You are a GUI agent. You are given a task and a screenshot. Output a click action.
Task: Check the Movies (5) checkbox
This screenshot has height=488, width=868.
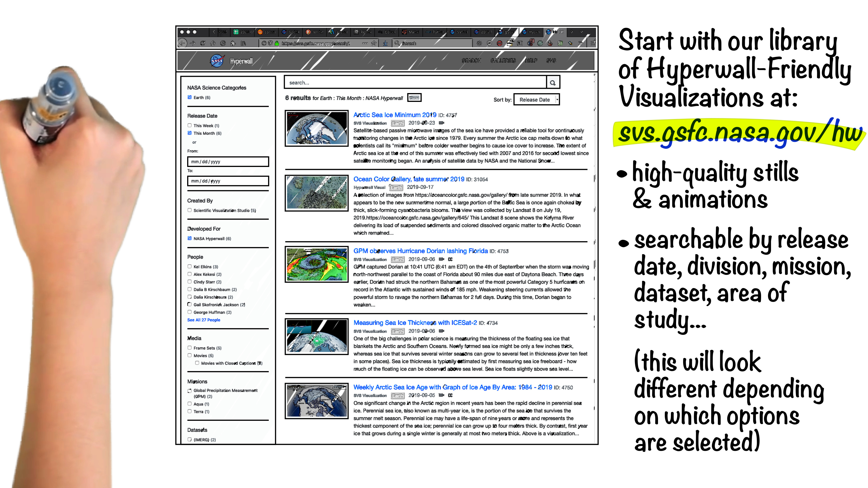point(189,355)
